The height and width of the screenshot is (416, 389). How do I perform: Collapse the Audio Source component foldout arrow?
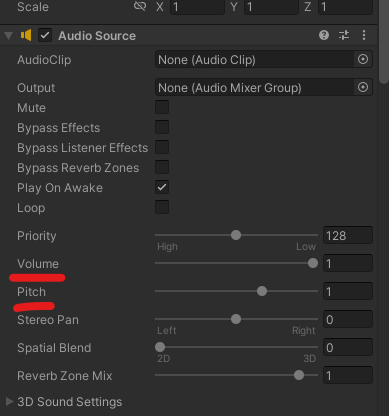tap(9, 36)
